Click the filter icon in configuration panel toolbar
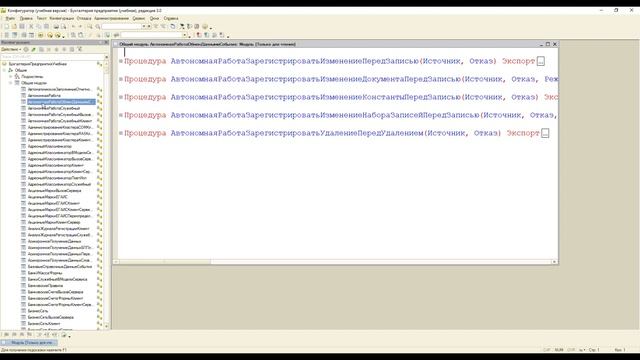This screenshot has width=640, height=360. 80,49
